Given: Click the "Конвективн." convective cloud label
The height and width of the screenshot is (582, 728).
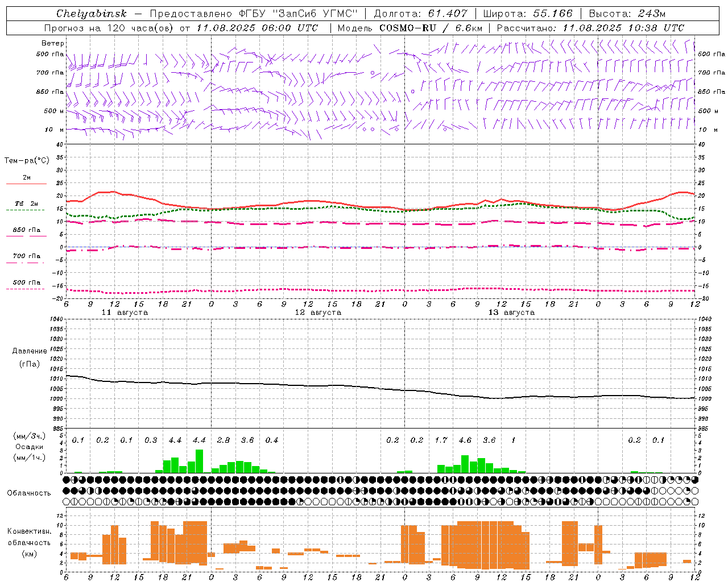Looking at the screenshot, I should (x=29, y=531).
